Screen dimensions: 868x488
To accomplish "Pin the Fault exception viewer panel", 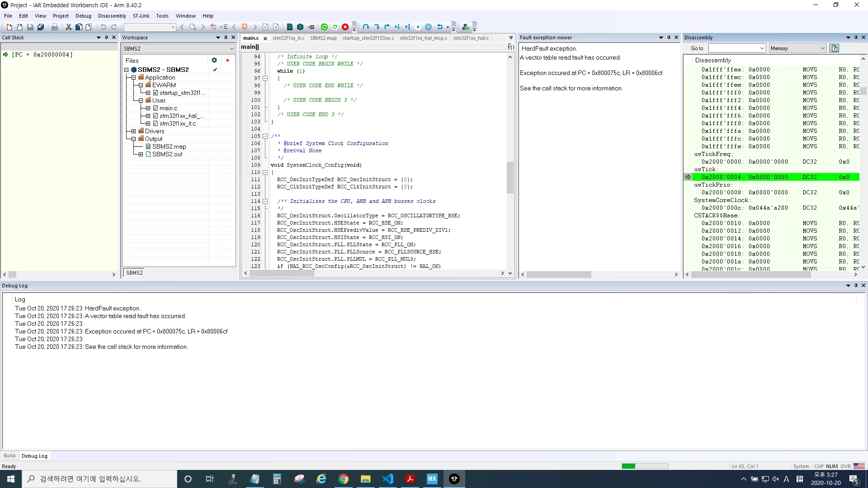I will [669, 38].
